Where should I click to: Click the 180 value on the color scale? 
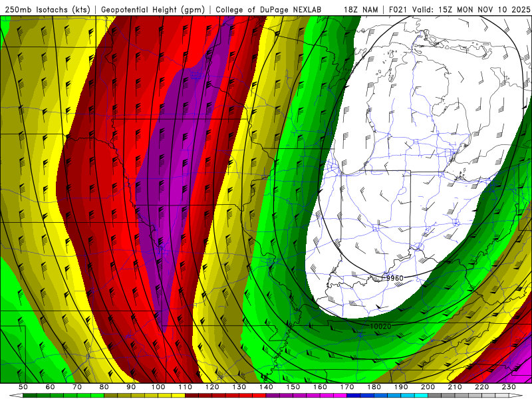374,387
